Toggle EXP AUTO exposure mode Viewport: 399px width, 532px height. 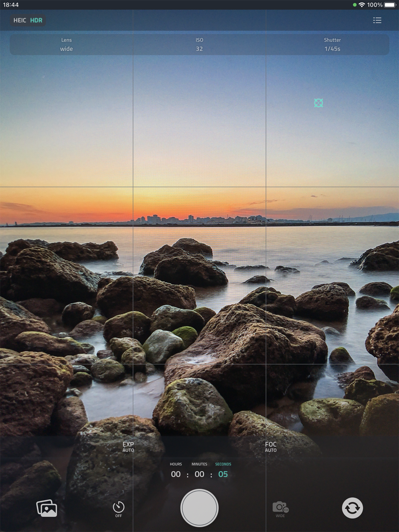click(128, 447)
